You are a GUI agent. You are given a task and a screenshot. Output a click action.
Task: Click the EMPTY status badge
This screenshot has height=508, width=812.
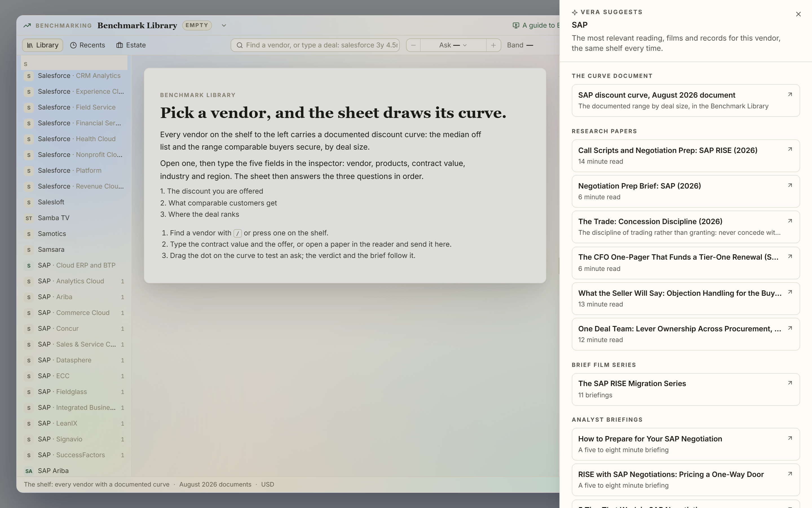point(197,25)
